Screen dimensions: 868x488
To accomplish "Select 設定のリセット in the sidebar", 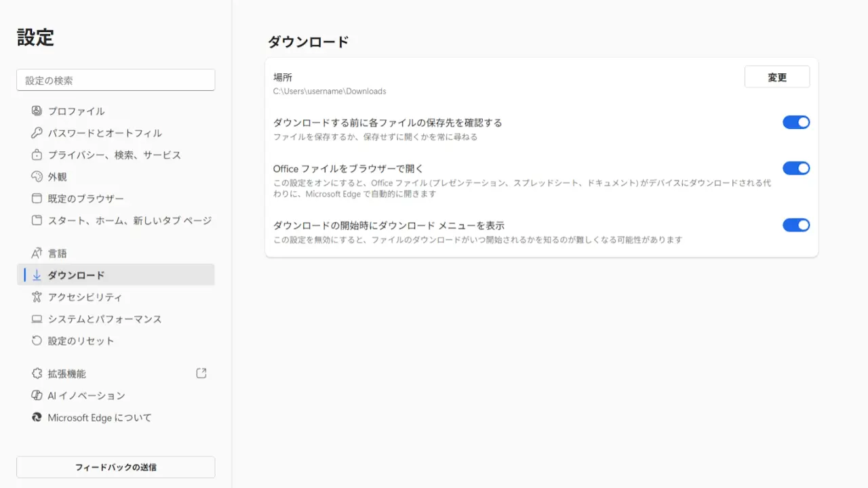I will coord(81,341).
